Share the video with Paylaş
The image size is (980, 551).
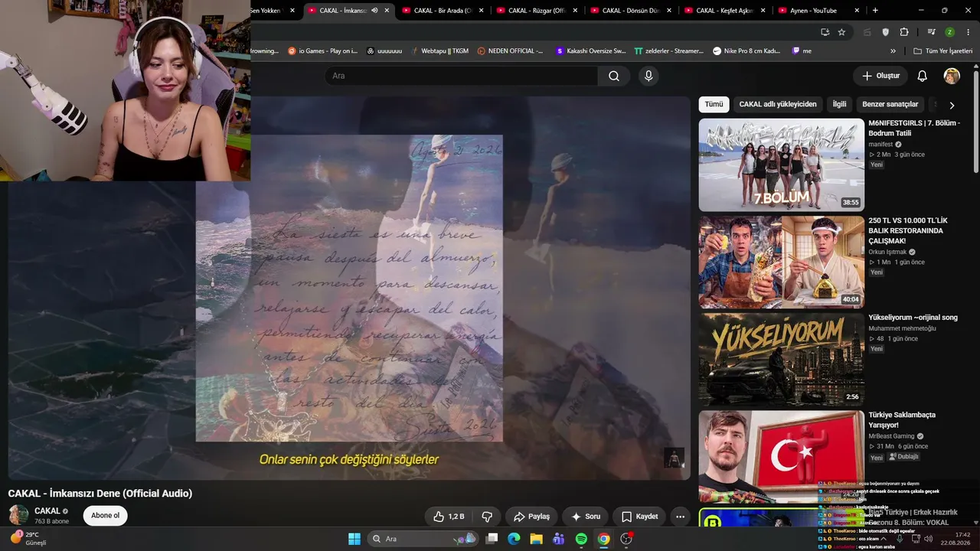pos(531,517)
